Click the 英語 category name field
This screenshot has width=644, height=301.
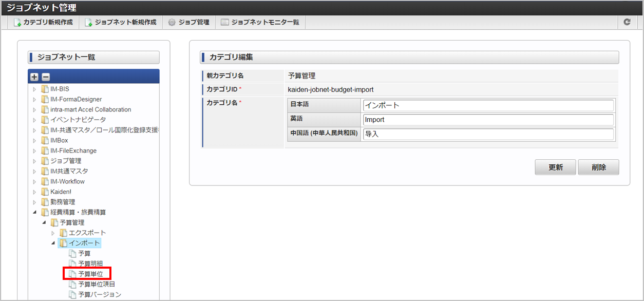(x=488, y=120)
